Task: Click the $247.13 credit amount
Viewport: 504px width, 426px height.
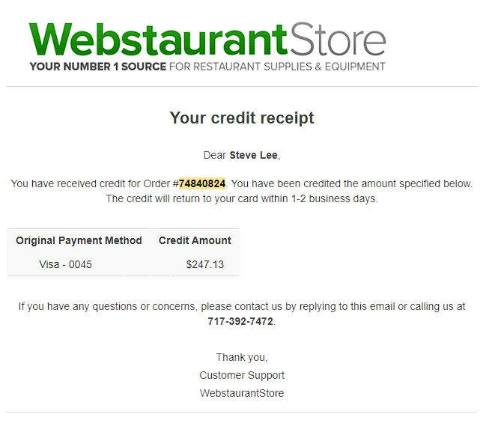Action: [204, 264]
